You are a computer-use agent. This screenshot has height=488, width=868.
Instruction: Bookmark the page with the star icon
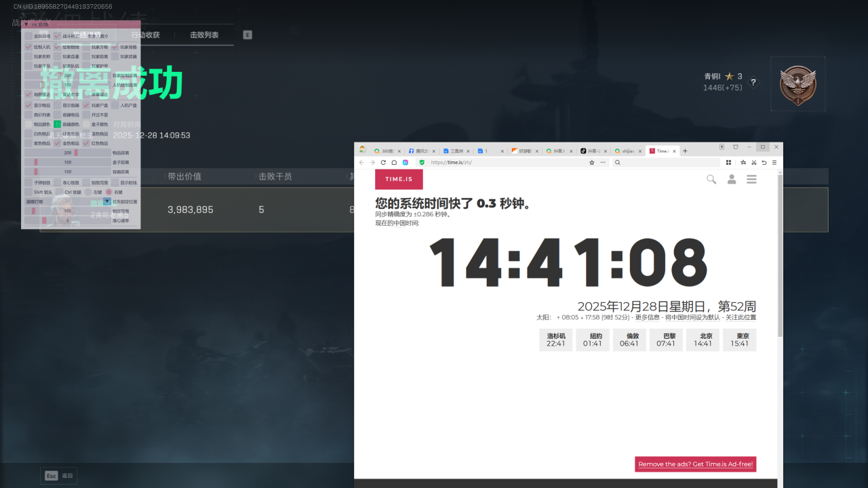pos(591,163)
